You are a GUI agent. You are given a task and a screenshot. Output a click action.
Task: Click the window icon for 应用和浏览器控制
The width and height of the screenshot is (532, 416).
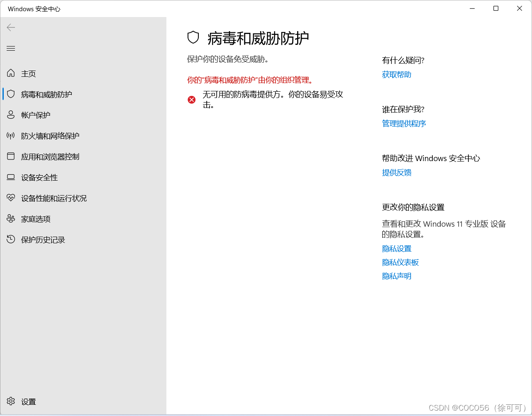click(x=11, y=157)
